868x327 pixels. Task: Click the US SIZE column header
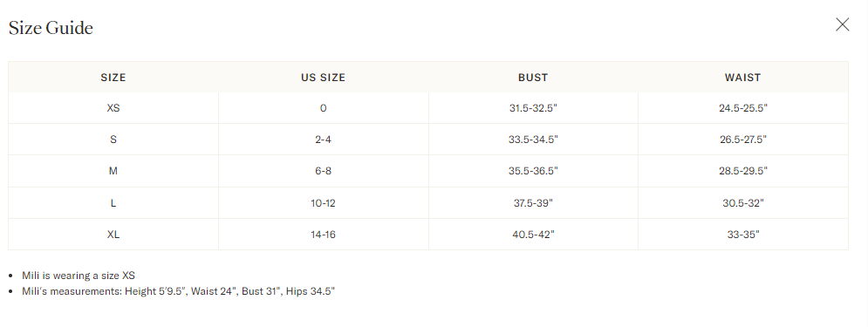pos(324,78)
